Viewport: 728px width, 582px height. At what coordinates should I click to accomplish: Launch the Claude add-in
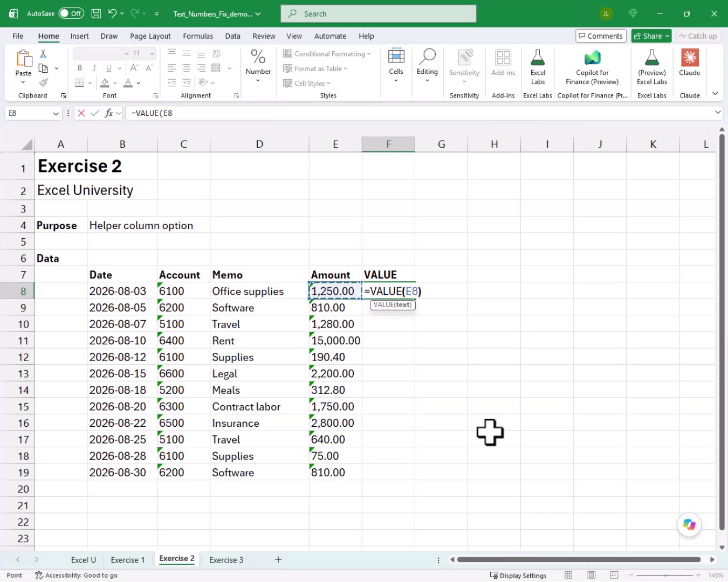(690, 63)
